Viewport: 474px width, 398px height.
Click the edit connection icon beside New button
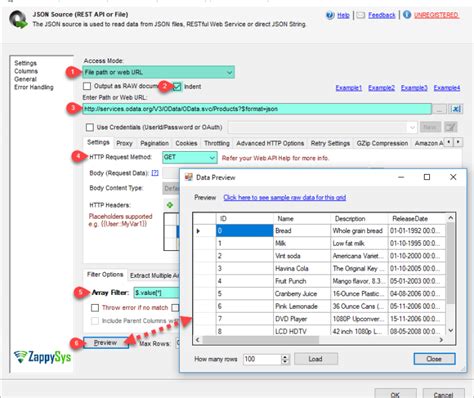[450, 127]
